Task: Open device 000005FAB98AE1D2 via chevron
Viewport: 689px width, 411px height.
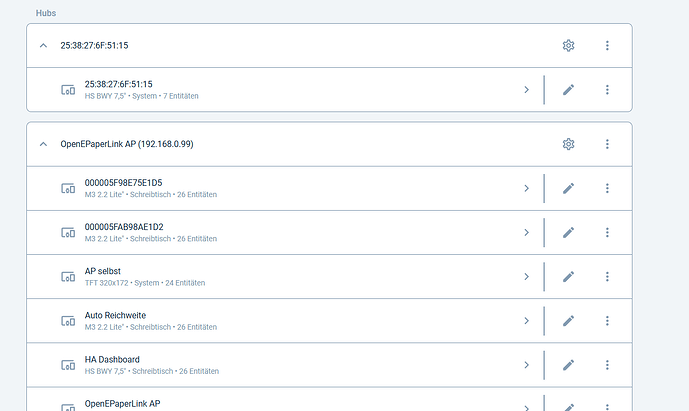Action: pyautogui.click(x=526, y=232)
